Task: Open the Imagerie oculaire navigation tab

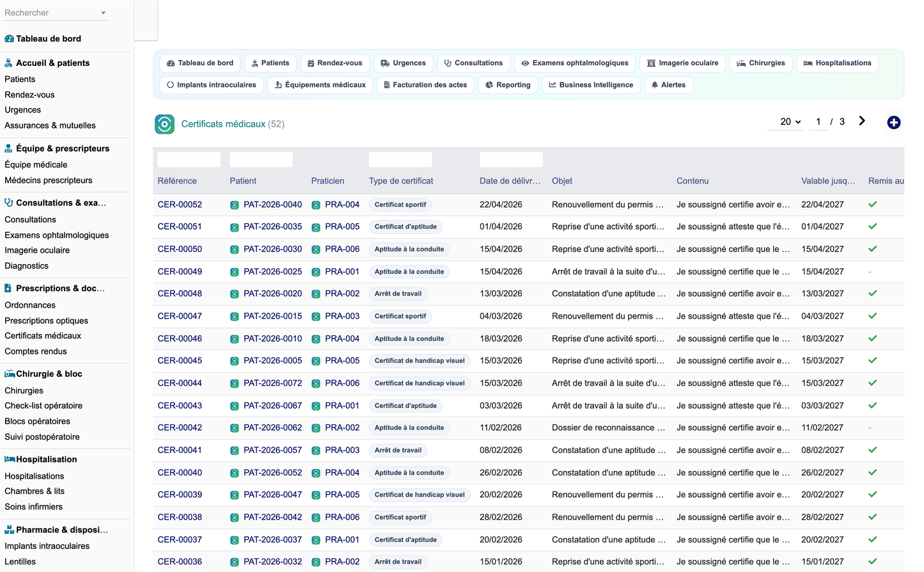Action: pyautogui.click(x=683, y=63)
